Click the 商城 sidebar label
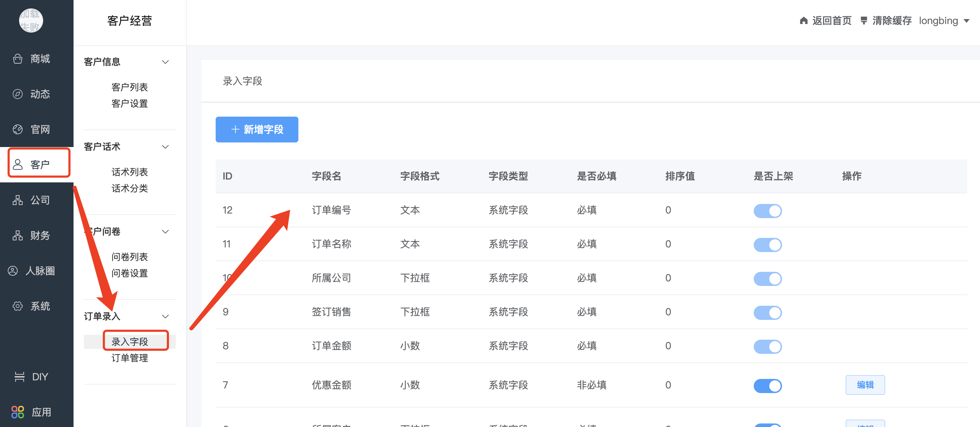The image size is (980, 427). tap(40, 59)
